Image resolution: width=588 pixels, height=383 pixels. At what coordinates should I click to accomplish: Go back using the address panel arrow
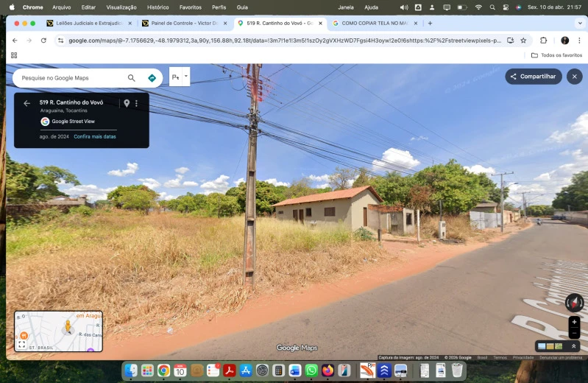(26, 103)
